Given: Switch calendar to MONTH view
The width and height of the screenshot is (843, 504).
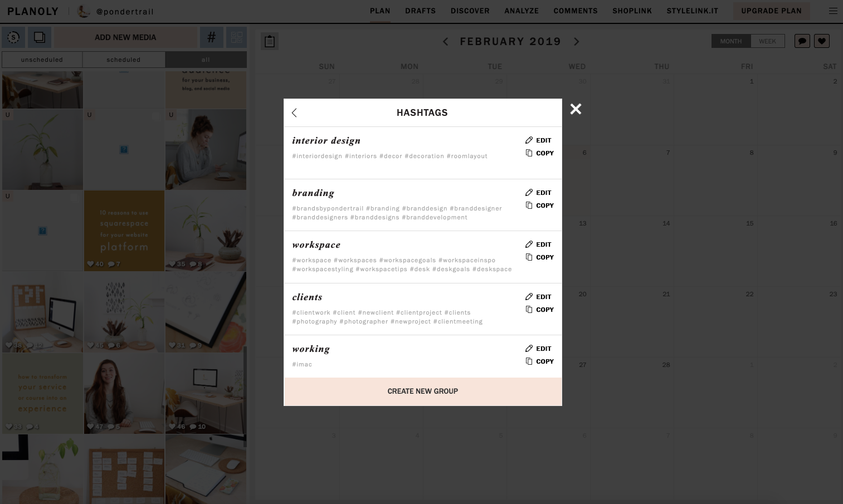Looking at the screenshot, I should (731, 41).
